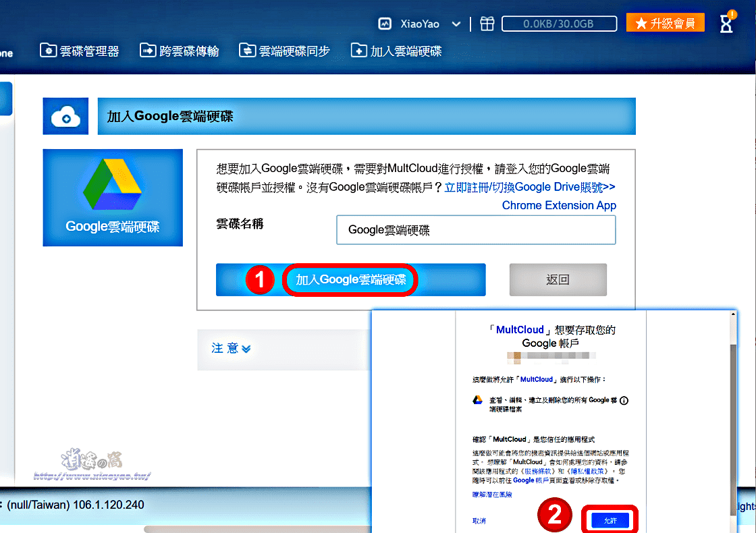Screen dimensions: 756x533
Task: Click the 0.0KB/30.0GB traffic usage bar
Action: 559,24
